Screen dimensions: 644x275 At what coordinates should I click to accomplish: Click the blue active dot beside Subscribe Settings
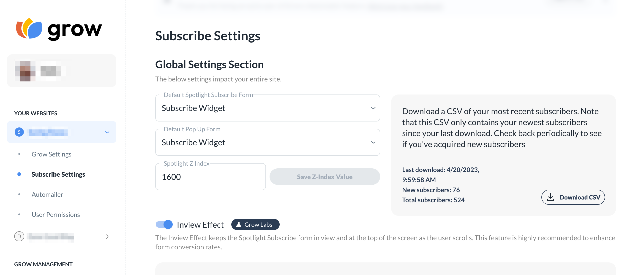(19, 174)
